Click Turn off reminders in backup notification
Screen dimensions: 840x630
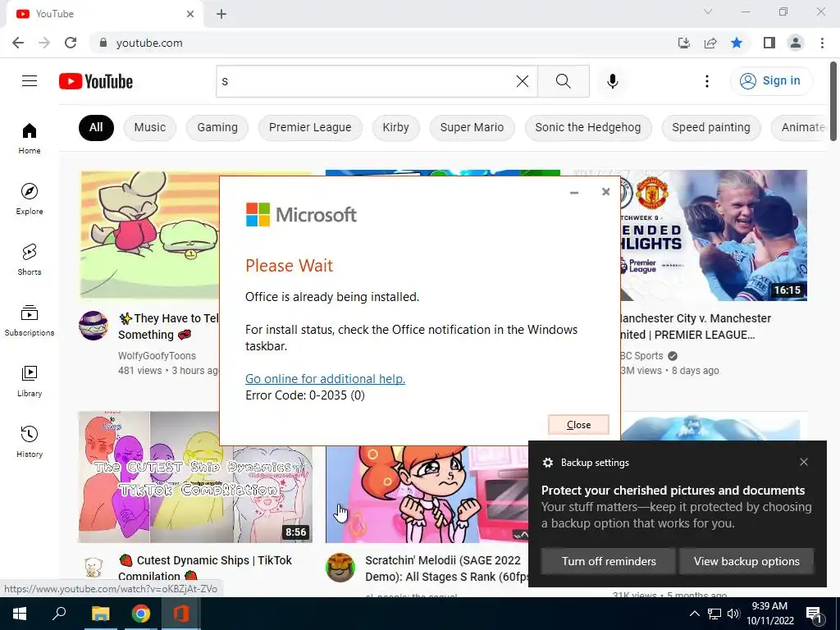click(x=609, y=561)
